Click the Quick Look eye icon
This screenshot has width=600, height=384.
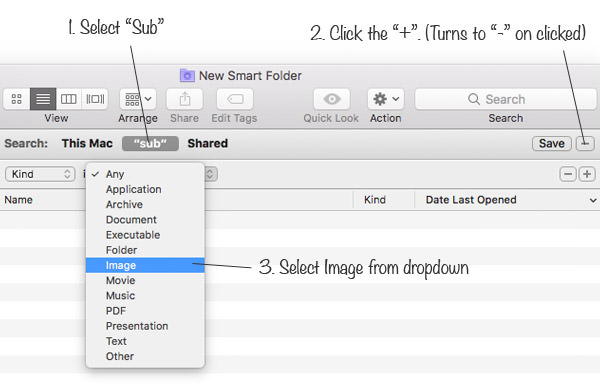[x=331, y=99]
